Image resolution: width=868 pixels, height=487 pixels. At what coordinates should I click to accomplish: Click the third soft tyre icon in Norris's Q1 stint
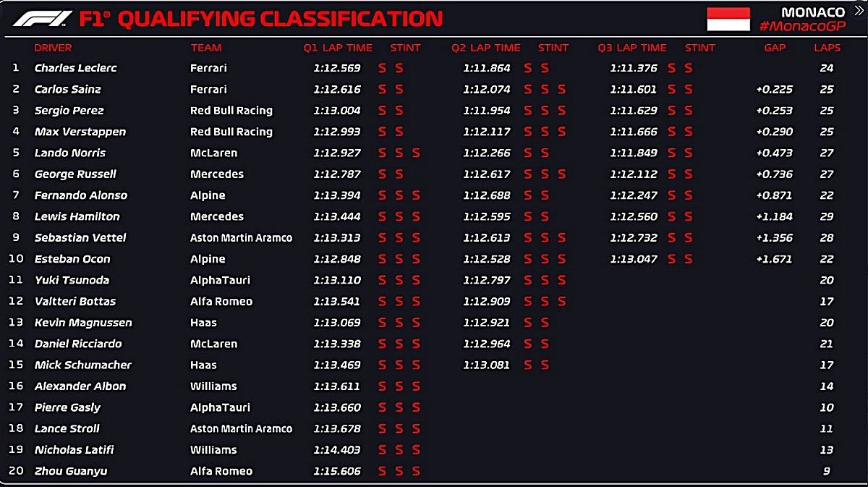click(x=416, y=153)
